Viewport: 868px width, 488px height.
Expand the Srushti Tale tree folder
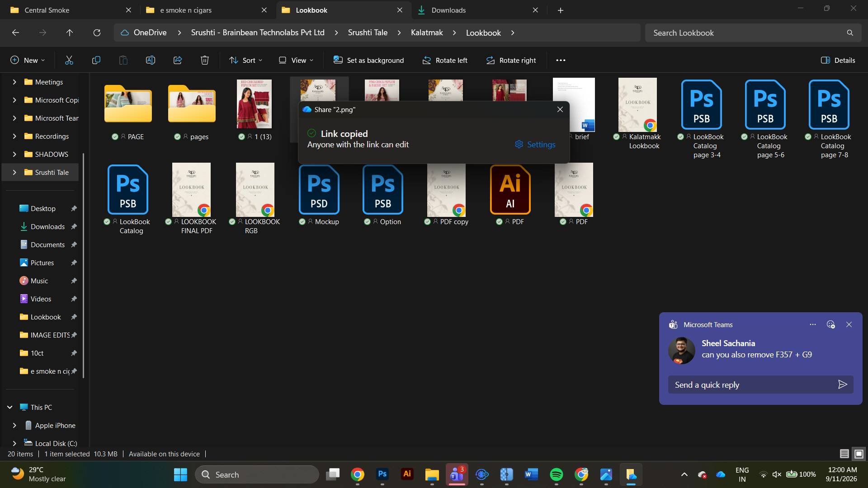(x=14, y=172)
